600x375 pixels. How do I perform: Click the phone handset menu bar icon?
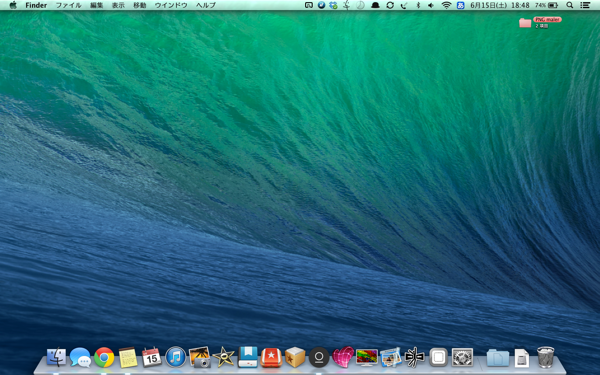point(404,5)
